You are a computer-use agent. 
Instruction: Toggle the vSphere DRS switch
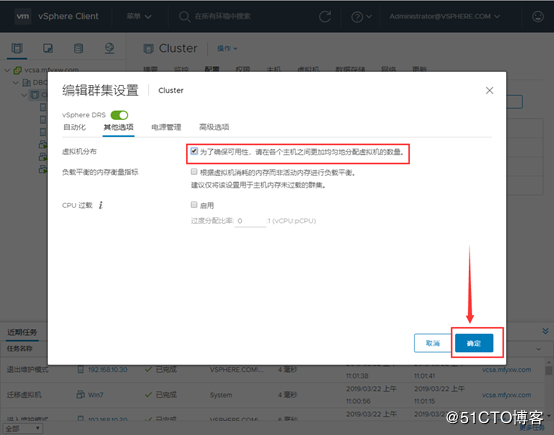pyautogui.click(x=119, y=115)
